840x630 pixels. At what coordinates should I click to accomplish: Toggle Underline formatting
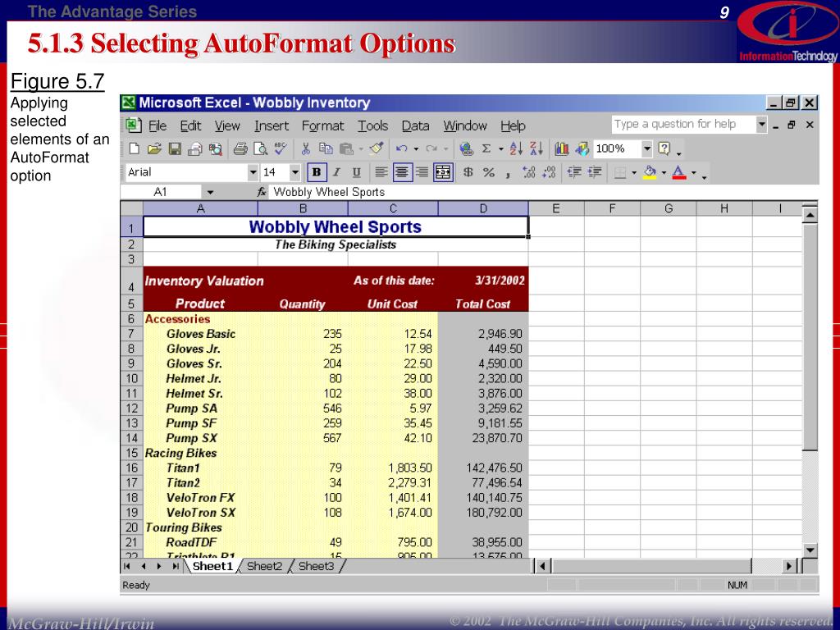[356, 172]
